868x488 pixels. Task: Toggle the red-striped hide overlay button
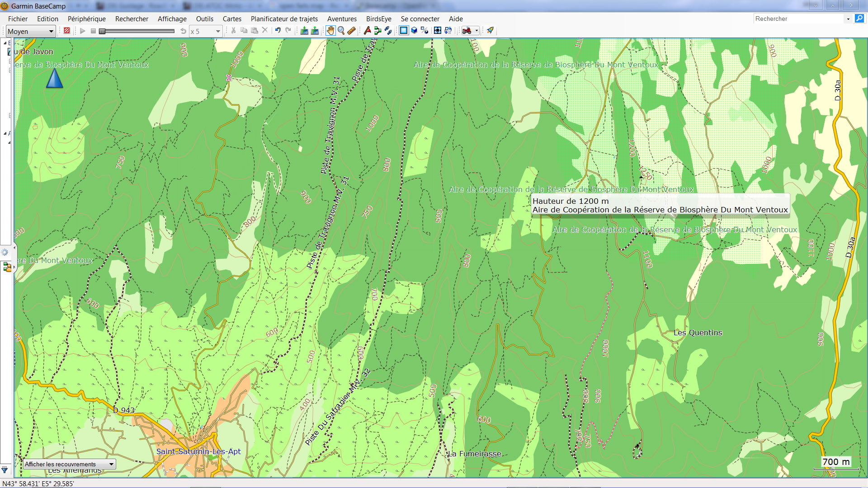coord(67,31)
